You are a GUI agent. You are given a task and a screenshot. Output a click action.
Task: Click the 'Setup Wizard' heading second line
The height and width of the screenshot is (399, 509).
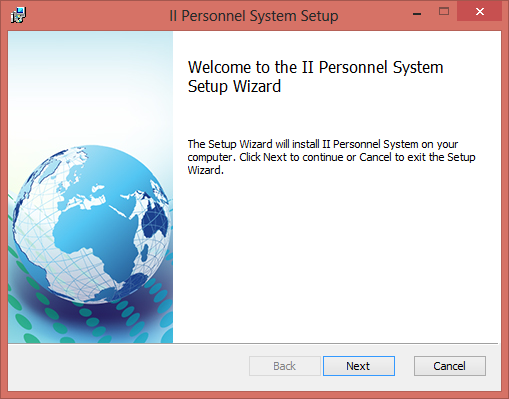[234, 86]
